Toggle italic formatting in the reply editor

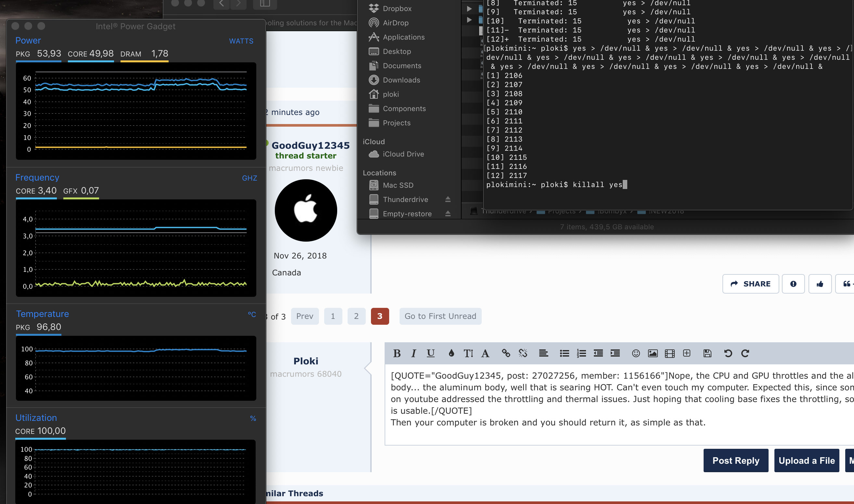414,353
